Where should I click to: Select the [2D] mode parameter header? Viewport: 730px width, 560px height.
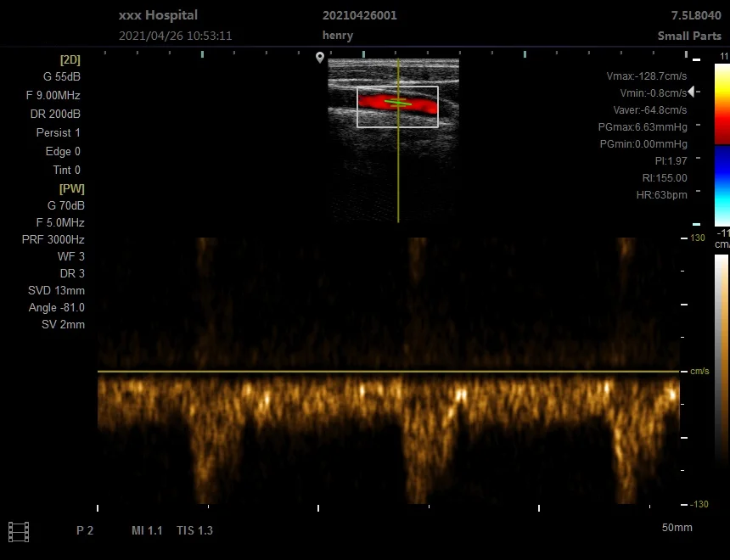click(70, 59)
